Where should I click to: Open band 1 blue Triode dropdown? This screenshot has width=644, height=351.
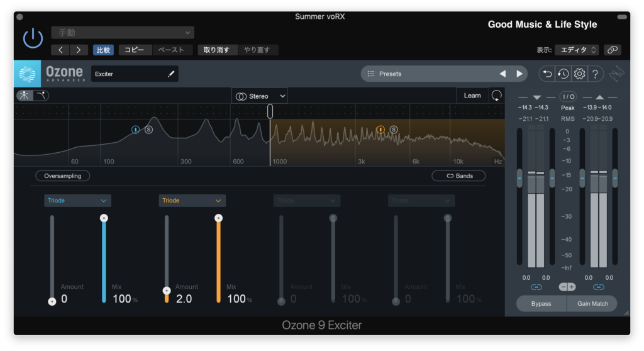coord(77,201)
